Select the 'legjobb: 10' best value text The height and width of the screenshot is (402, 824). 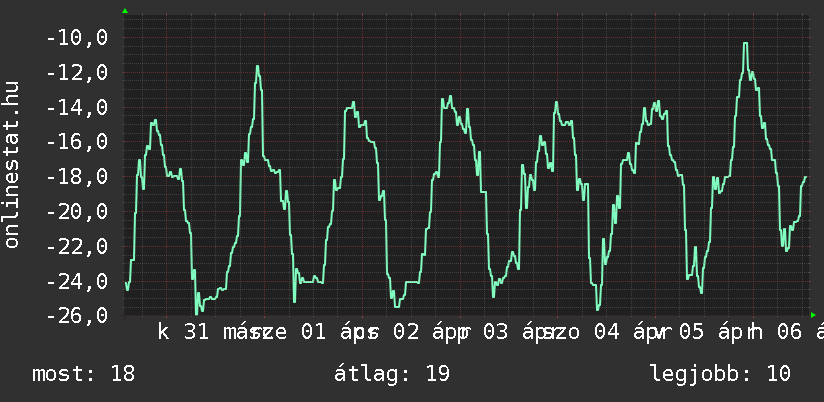(720, 374)
